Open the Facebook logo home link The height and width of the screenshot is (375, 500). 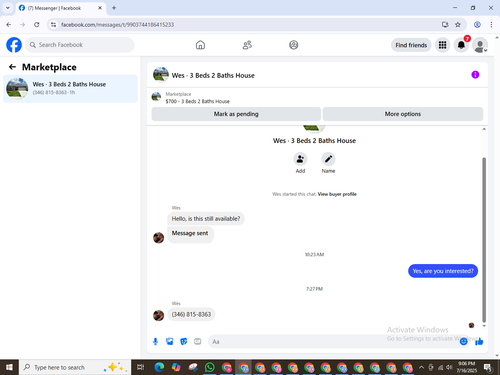tap(14, 45)
